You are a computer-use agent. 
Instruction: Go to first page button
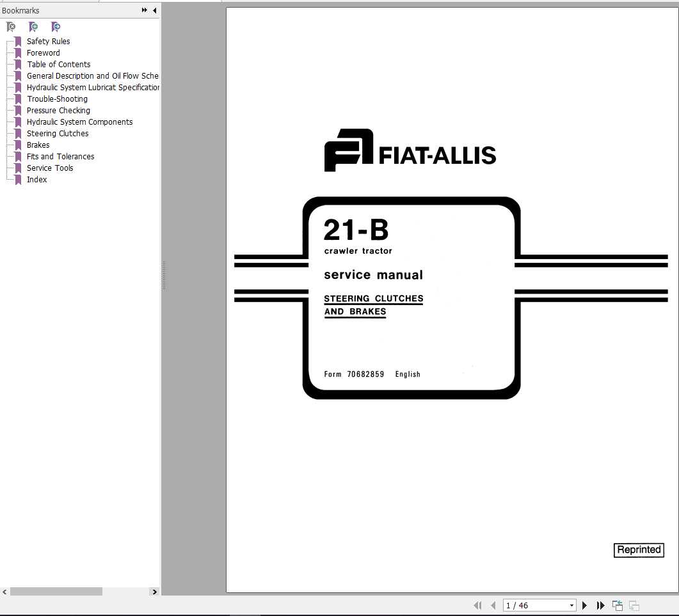tap(477, 605)
